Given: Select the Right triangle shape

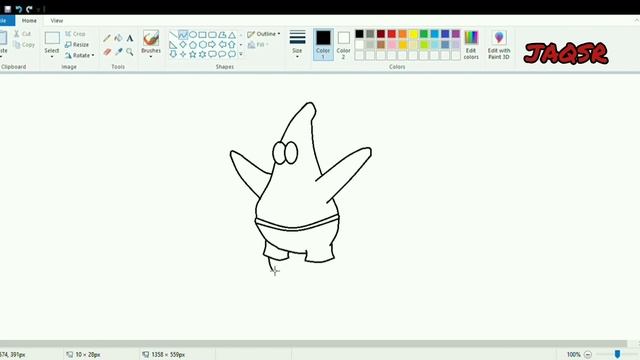Looking at the screenshot, I should (173, 44).
